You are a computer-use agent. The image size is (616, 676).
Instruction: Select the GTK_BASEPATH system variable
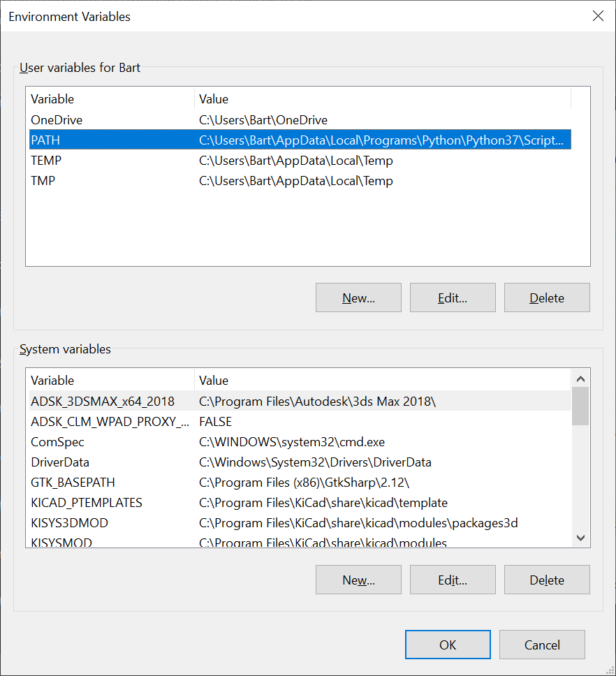(x=300, y=483)
